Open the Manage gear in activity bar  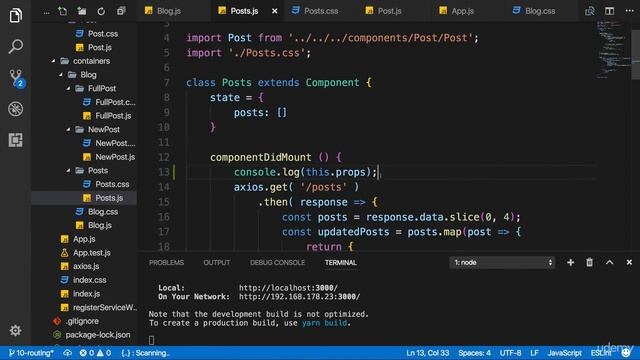tap(16, 330)
